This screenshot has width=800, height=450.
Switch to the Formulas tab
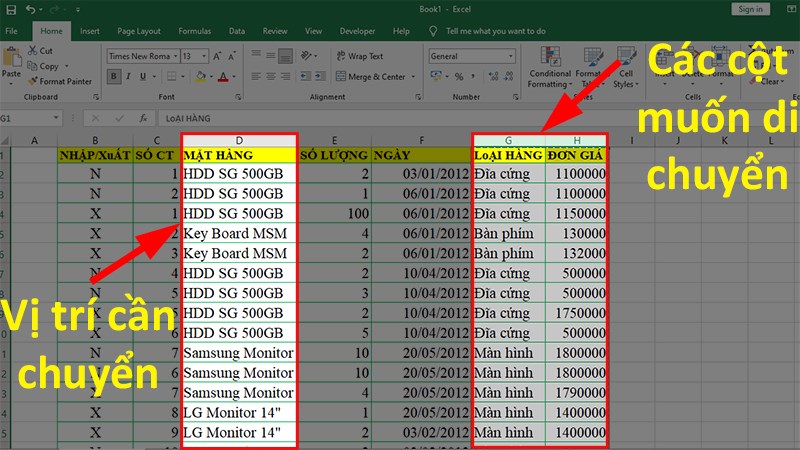point(194,31)
